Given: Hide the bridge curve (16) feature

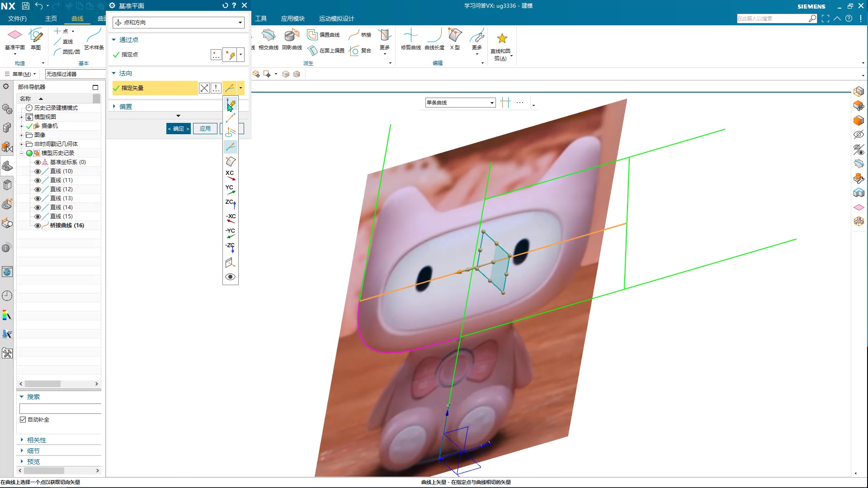Looking at the screenshot, I should click(38, 225).
